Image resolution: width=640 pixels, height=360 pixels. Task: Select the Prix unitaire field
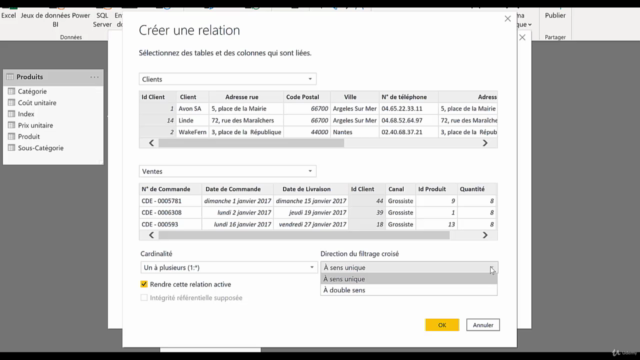36,125
